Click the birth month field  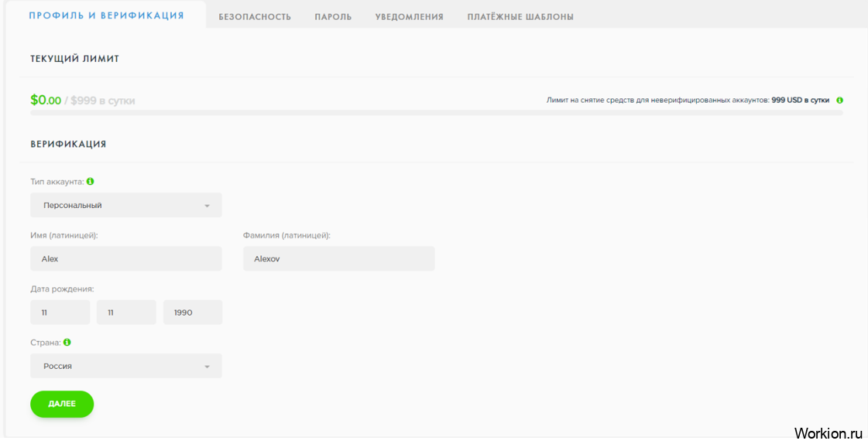[126, 313]
